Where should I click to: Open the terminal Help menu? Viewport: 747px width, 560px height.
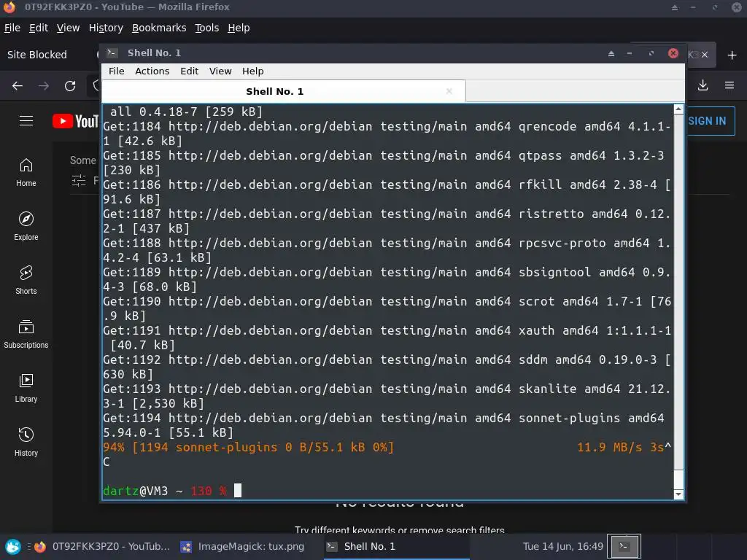click(252, 71)
